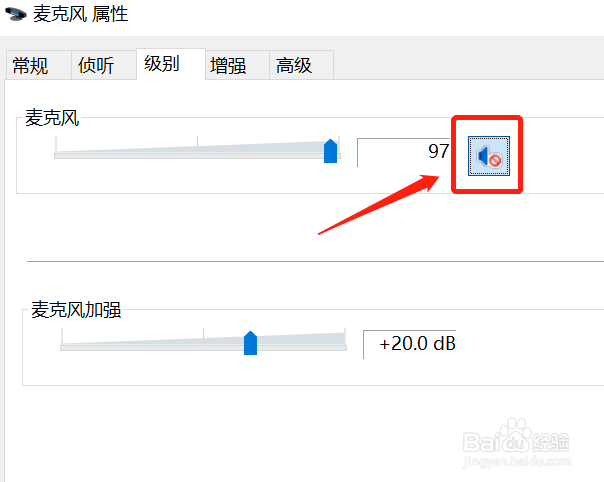Click the maximum end of 麦克风加强 slider
This screenshot has height=482, width=604.
345,347
